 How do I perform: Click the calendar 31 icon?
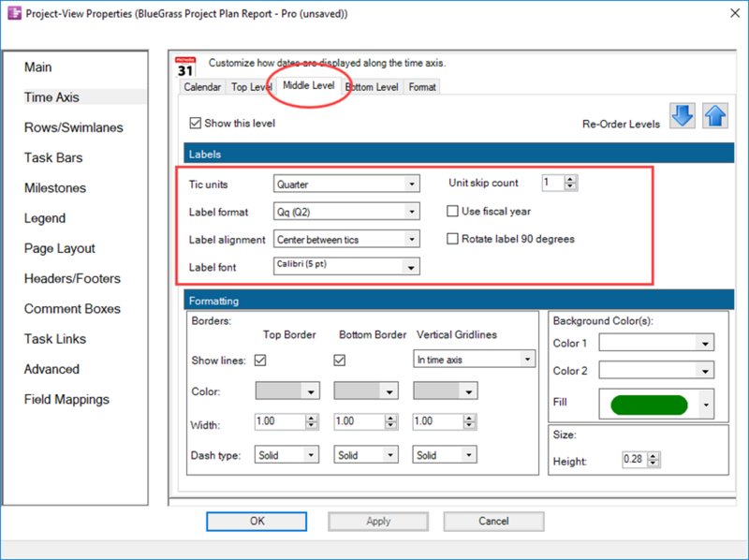pyautogui.click(x=185, y=66)
